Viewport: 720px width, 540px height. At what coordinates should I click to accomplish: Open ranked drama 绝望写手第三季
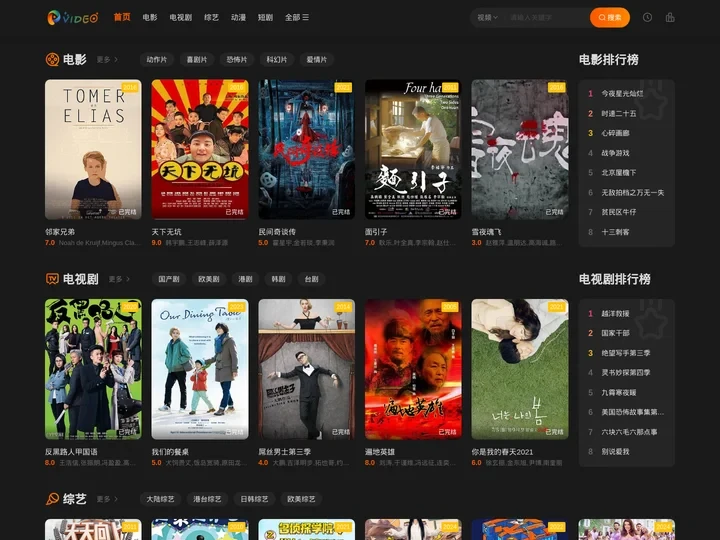click(x=626, y=353)
